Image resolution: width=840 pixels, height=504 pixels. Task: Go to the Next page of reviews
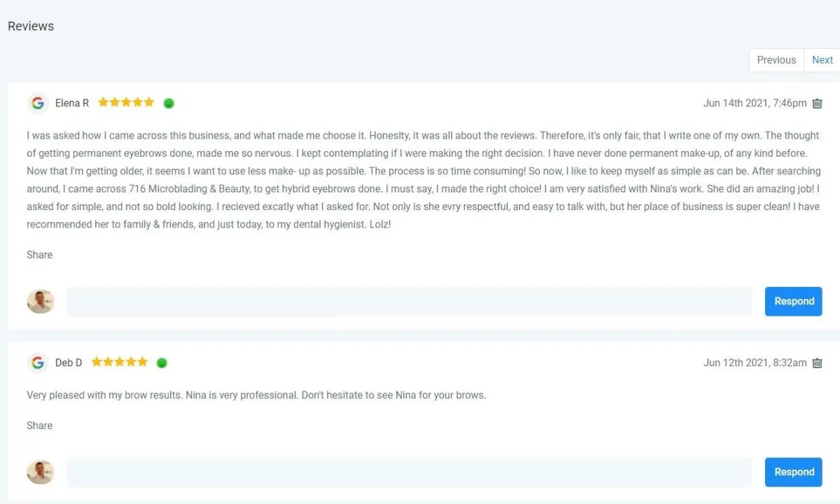coord(822,60)
